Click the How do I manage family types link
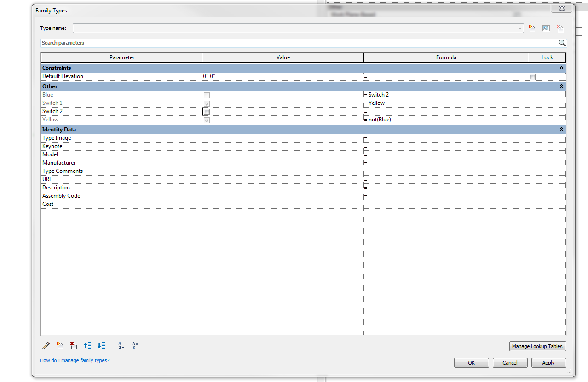 [x=75, y=360]
